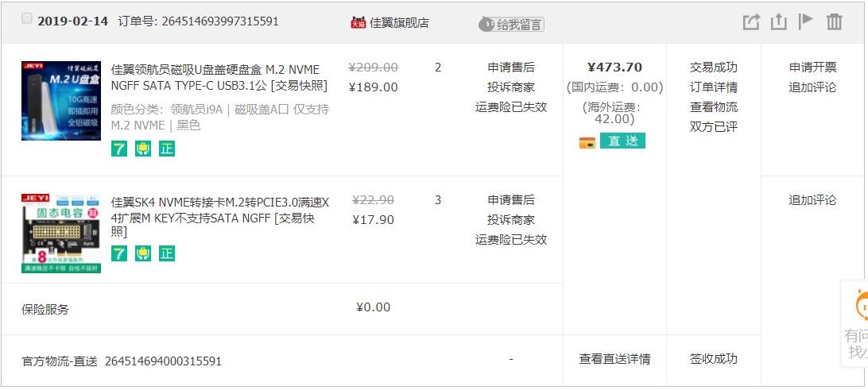Click 运费险已失效 in the SK4 row
The image size is (868, 390).
(511, 240)
